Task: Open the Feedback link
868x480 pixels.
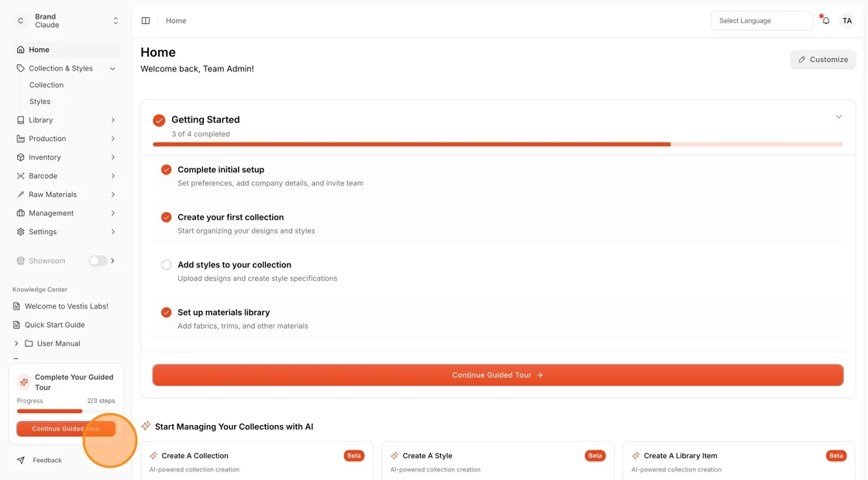Action: coord(47,460)
